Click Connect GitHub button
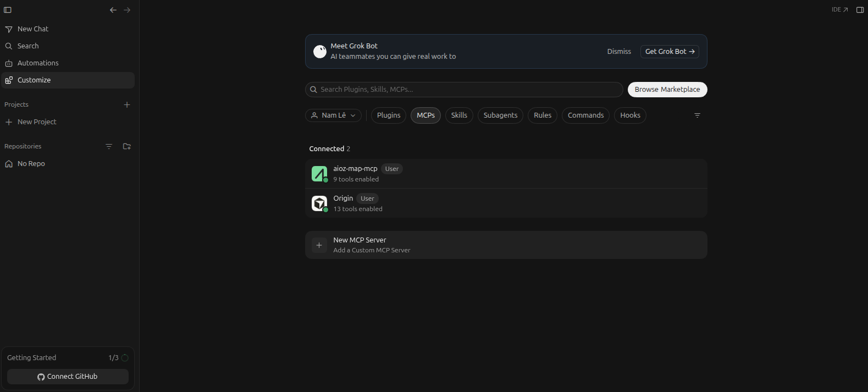The height and width of the screenshot is (392, 868). [68, 377]
